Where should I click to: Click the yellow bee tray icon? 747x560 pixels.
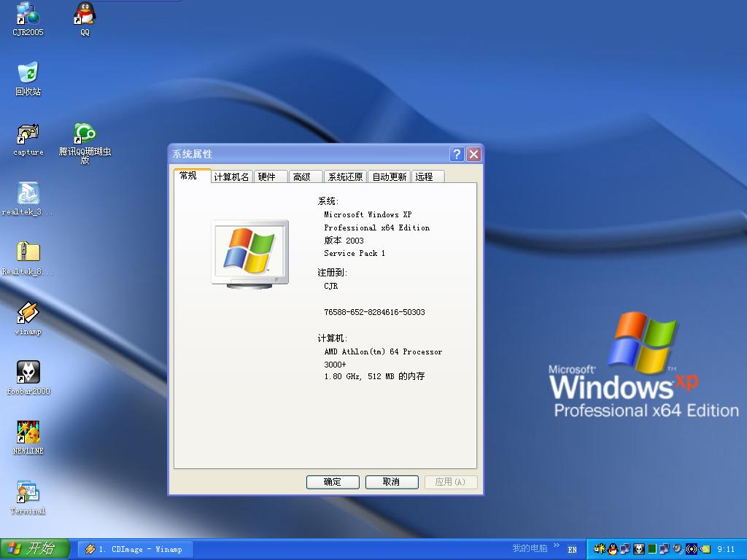[600, 549]
